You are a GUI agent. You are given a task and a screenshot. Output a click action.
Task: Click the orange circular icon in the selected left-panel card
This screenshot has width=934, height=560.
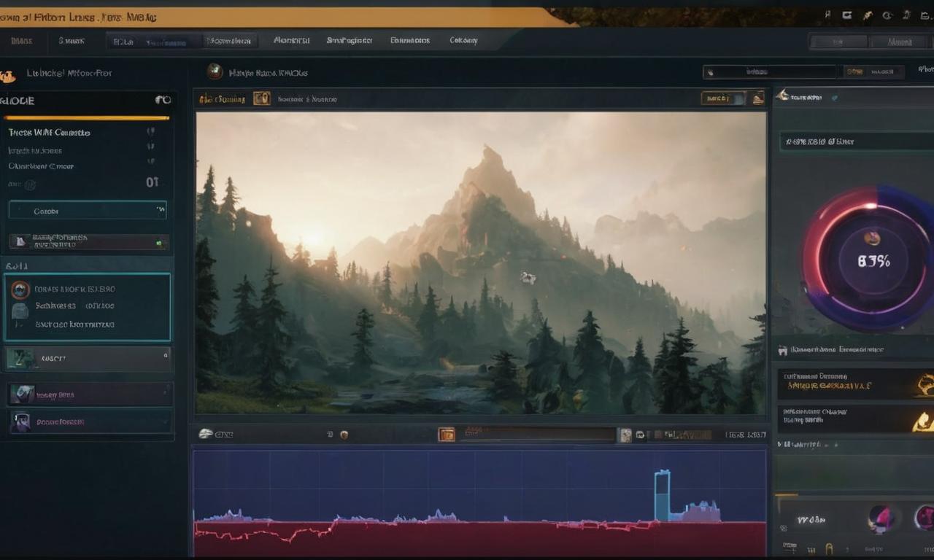click(x=20, y=289)
